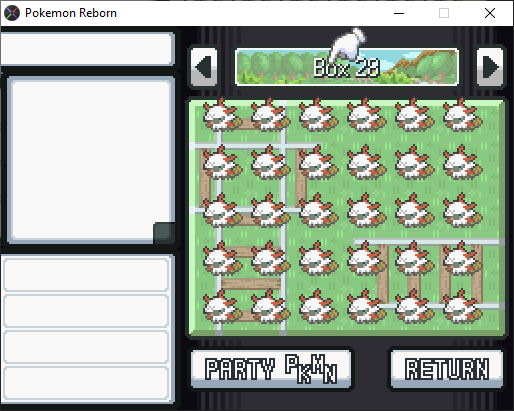Image resolution: width=514 pixels, height=411 pixels.
Task: Select the Pokemon in row one, last column
Action: [x=462, y=115]
